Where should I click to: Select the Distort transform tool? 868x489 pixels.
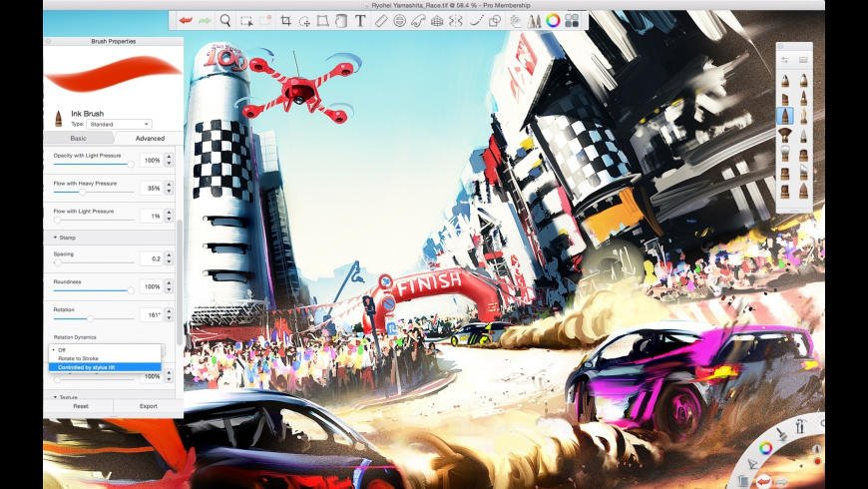322,21
